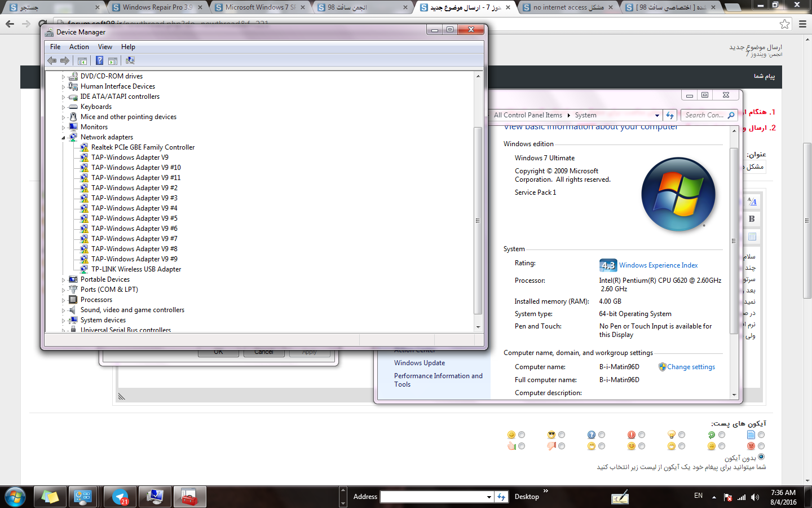Switch to the Microsoft Windows 7 browser tab

(x=259, y=7)
